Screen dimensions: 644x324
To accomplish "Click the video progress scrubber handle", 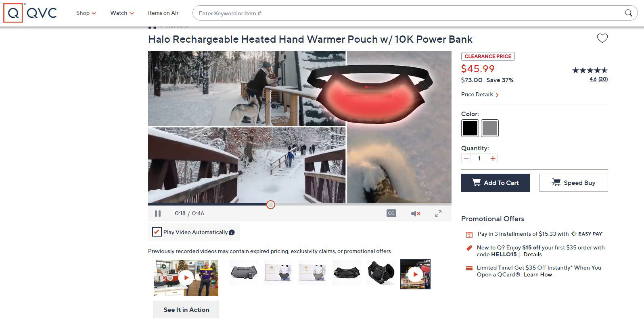I will click(271, 205).
